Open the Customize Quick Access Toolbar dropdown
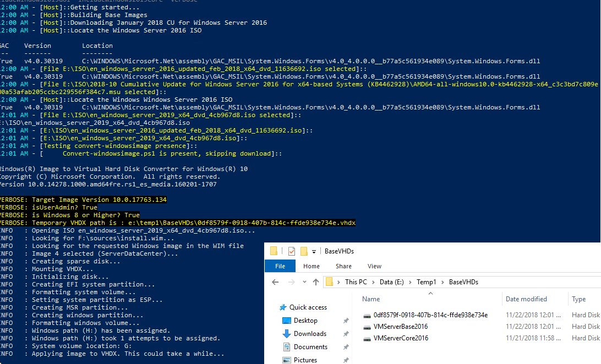The width and height of the screenshot is (601, 364). pyautogui.click(x=314, y=251)
